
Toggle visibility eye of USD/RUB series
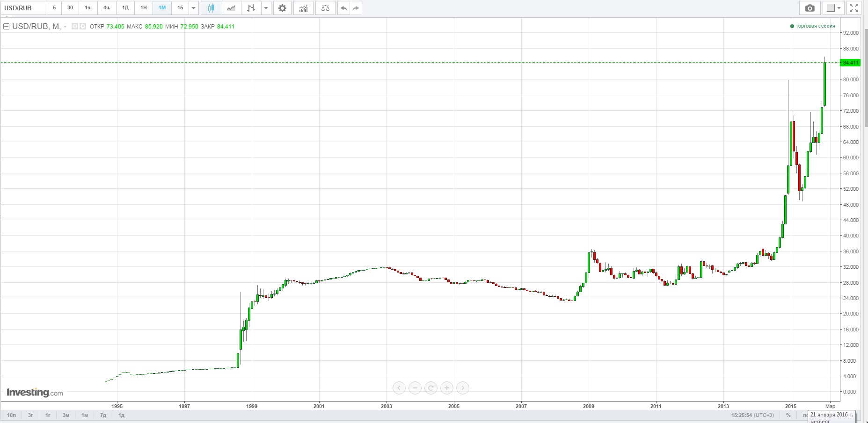[74, 27]
